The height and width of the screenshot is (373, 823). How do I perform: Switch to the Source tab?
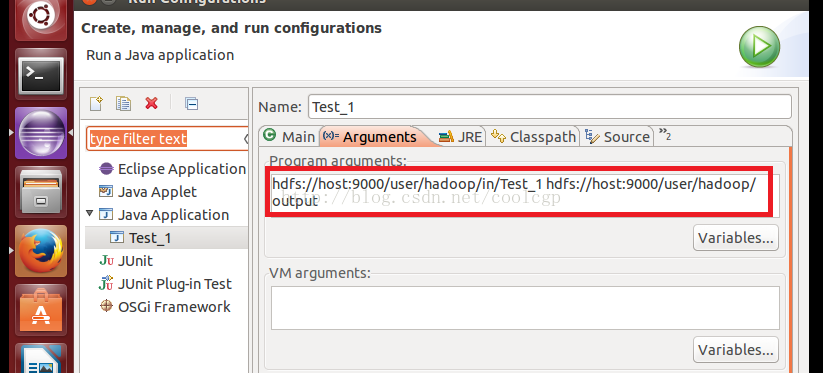point(617,137)
